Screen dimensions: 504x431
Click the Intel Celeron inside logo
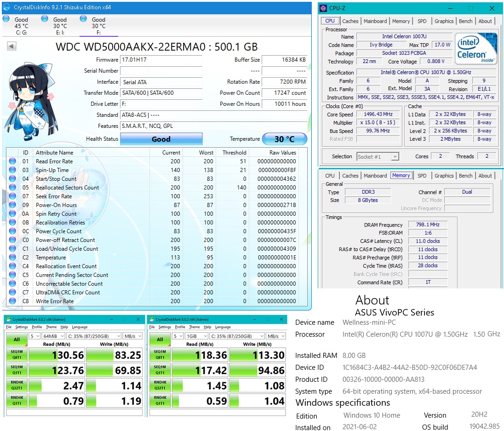[477, 48]
